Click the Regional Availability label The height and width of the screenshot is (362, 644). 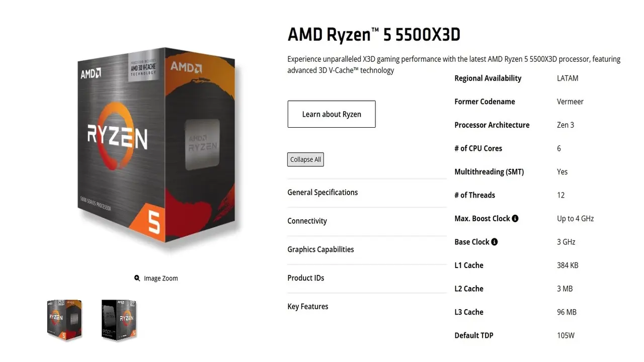click(x=488, y=78)
